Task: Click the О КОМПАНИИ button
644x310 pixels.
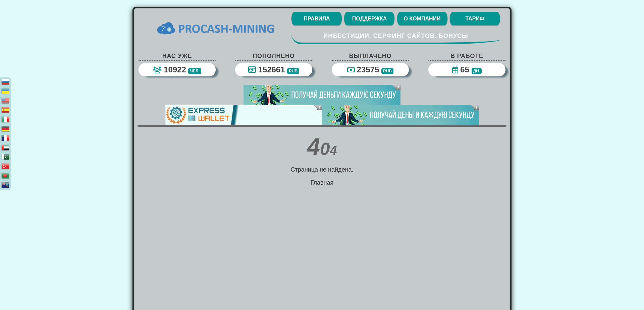Action: (422, 18)
